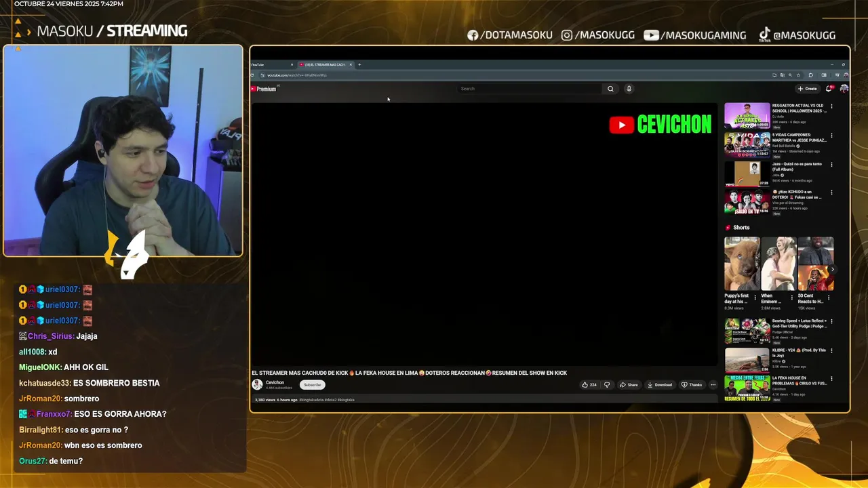The image size is (868, 488).
Task: Click the Create button in YouTube header
Action: (x=808, y=89)
